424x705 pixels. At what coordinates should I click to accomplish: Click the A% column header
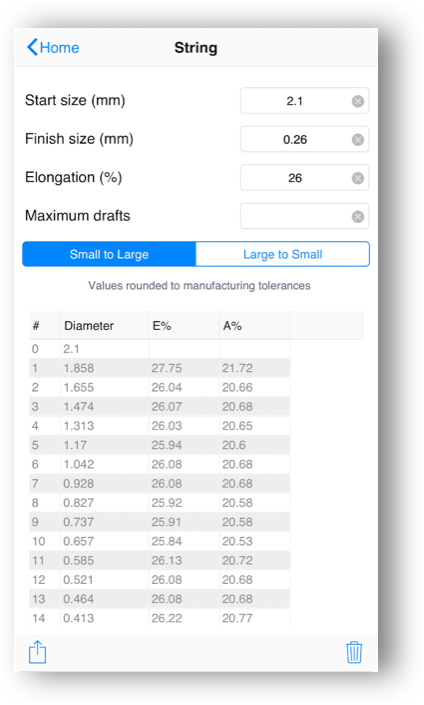click(x=232, y=326)
